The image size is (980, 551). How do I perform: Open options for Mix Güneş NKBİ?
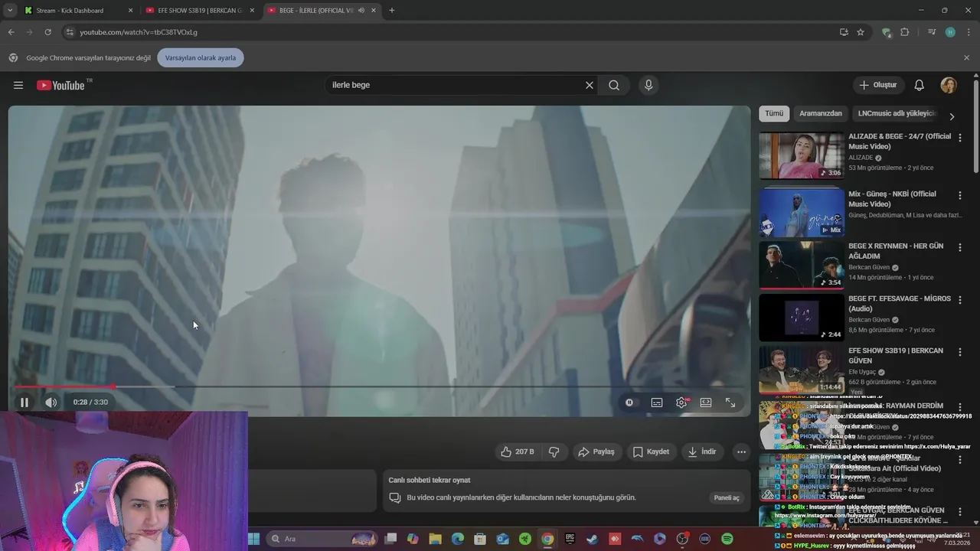click(x=960, y=195)
